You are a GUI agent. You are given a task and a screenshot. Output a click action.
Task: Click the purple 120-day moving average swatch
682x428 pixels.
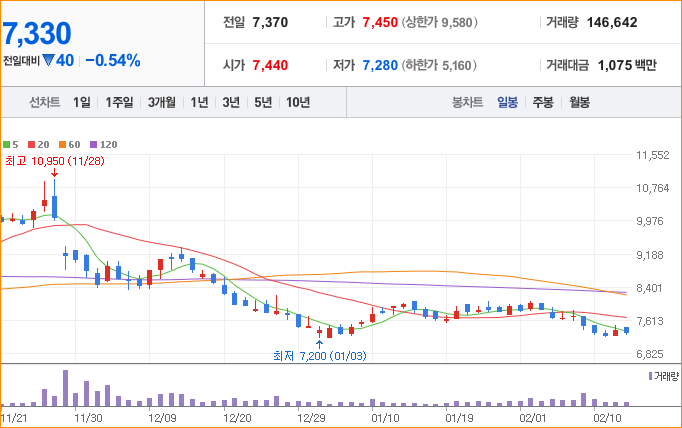click(94, 144)
